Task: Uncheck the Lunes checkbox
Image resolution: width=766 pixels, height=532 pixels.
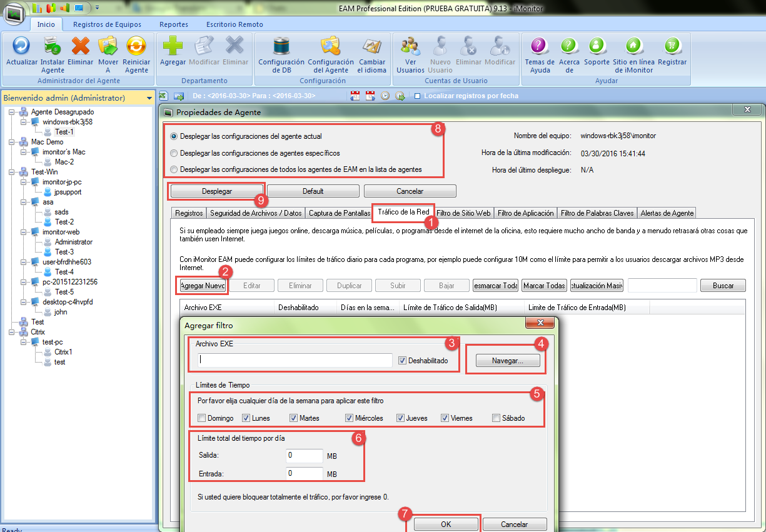Action: coord(246,418)
